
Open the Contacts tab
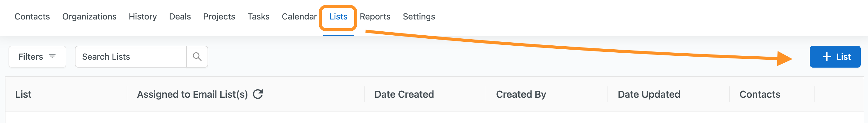[x=32, y=16]
